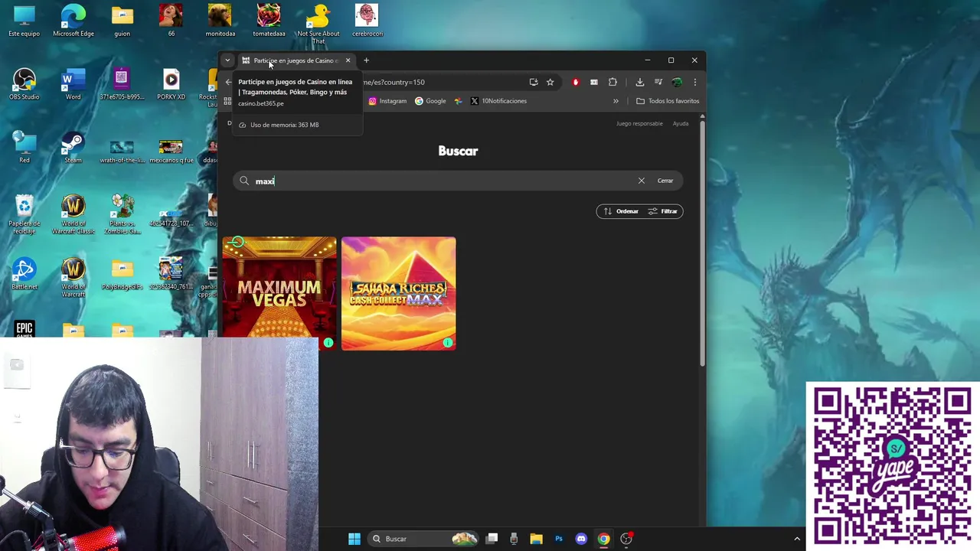Show hidden system tray icons
Screen dimensions: 980x551
coord(797,539)
